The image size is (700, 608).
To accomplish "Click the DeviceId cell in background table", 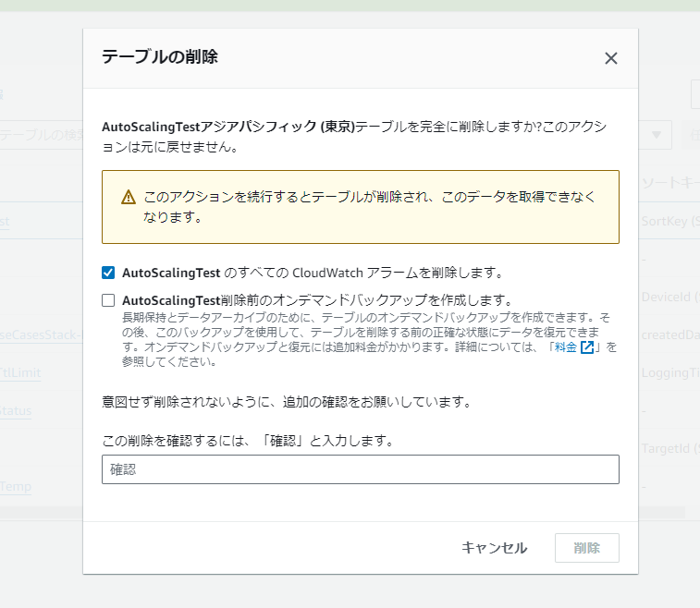I will click(x=670, y=298).
